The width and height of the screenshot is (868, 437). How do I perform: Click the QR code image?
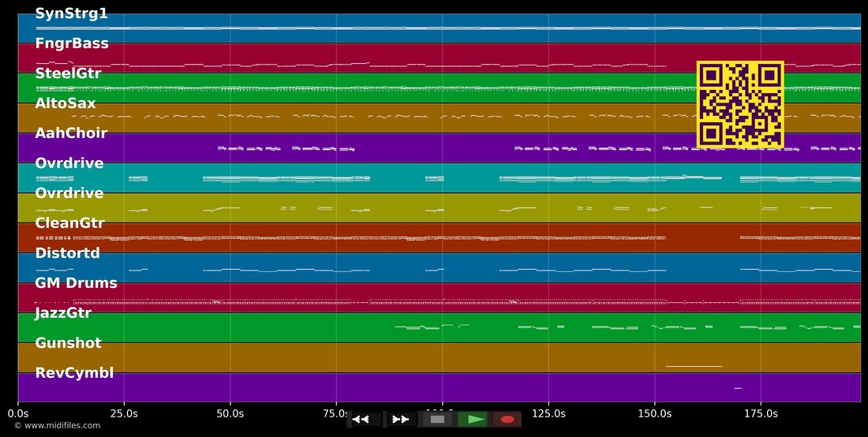(740, 105)
